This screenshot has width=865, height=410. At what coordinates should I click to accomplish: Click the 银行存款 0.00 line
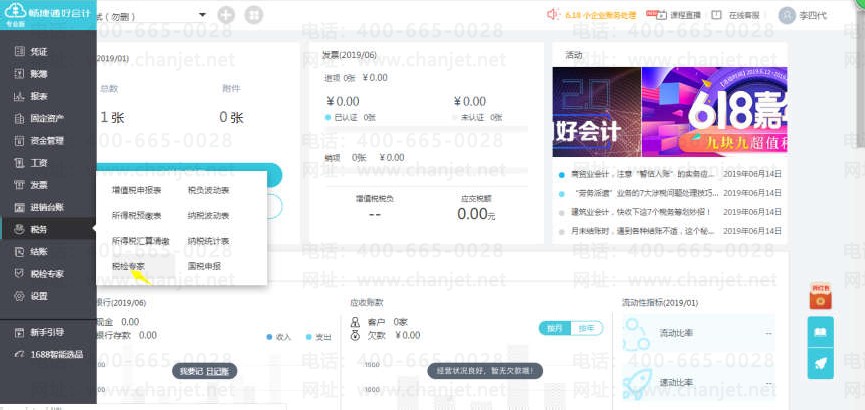(127, 336)
